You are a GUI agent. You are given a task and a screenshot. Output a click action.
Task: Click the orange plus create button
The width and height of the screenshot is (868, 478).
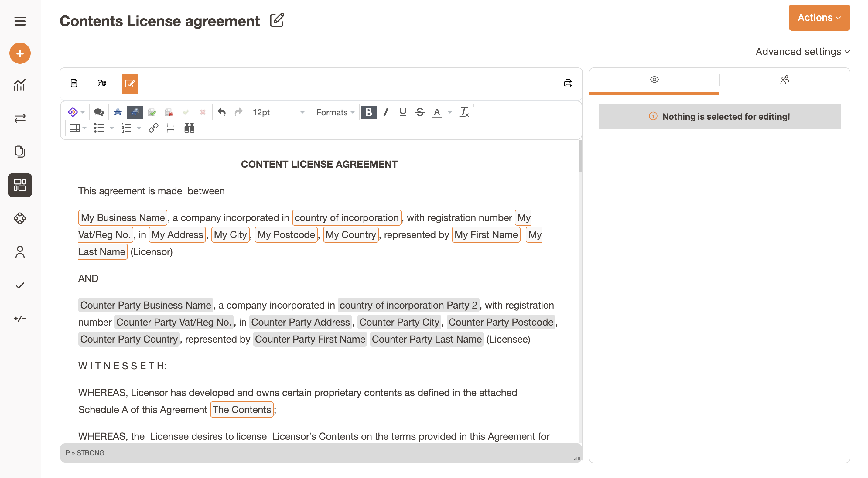pos(20,53)
